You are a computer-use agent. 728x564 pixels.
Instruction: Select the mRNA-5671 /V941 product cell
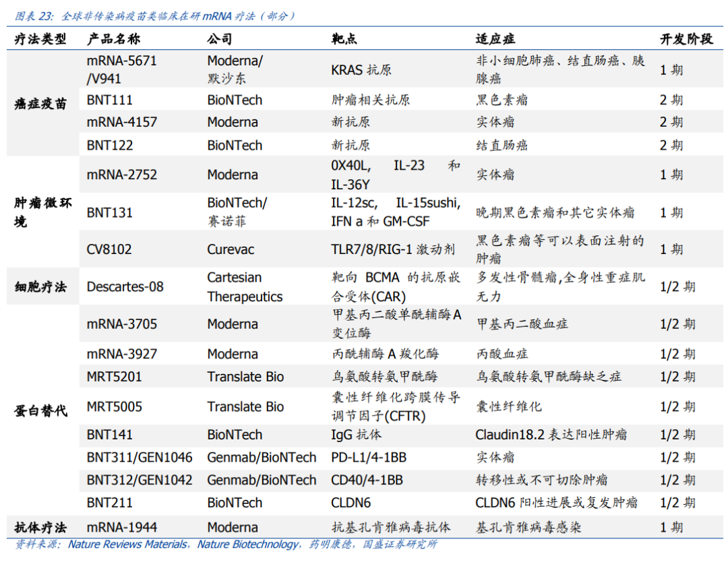coord(121,69)
